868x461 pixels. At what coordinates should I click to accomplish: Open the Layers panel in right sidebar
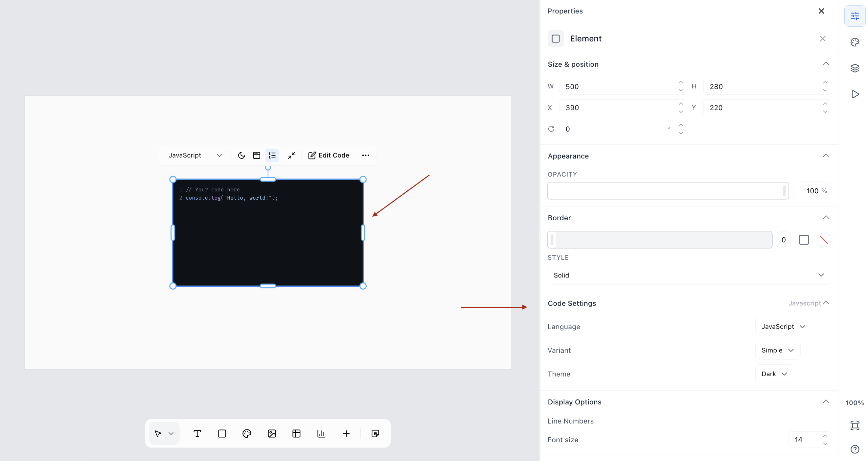(x=855, y=68)
